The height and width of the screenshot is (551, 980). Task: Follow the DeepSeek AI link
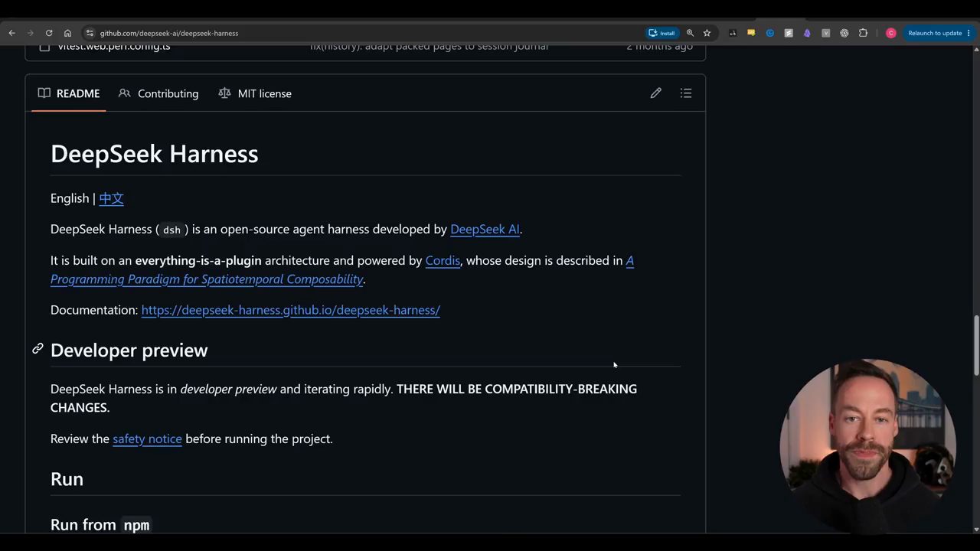[485, 229]
